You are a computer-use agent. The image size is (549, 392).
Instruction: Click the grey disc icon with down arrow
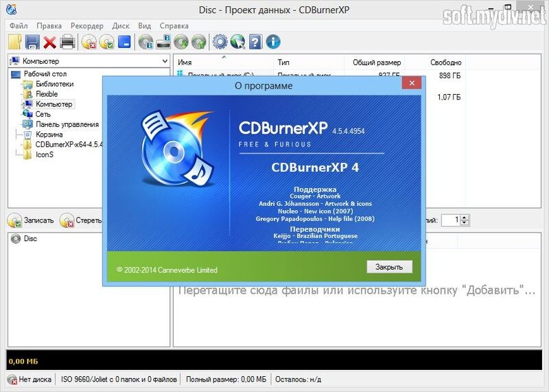coord(181,42)
